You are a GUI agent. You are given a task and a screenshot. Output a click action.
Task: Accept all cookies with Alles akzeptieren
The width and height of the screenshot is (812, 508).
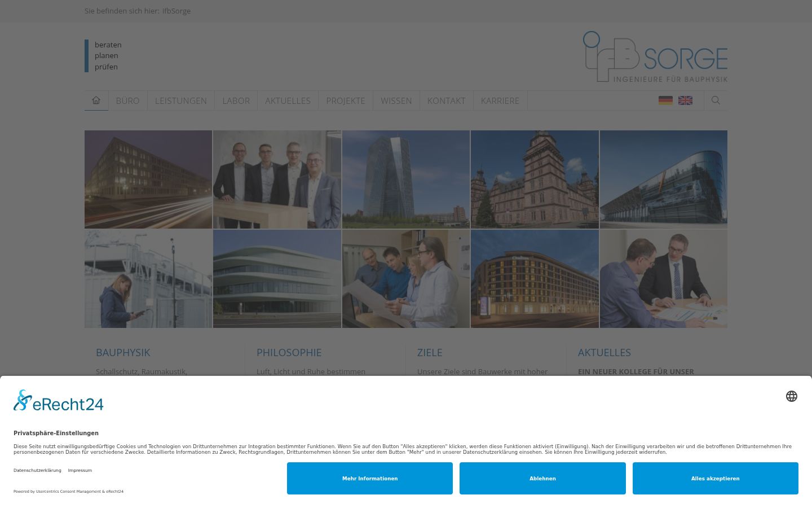coord(716,478)
